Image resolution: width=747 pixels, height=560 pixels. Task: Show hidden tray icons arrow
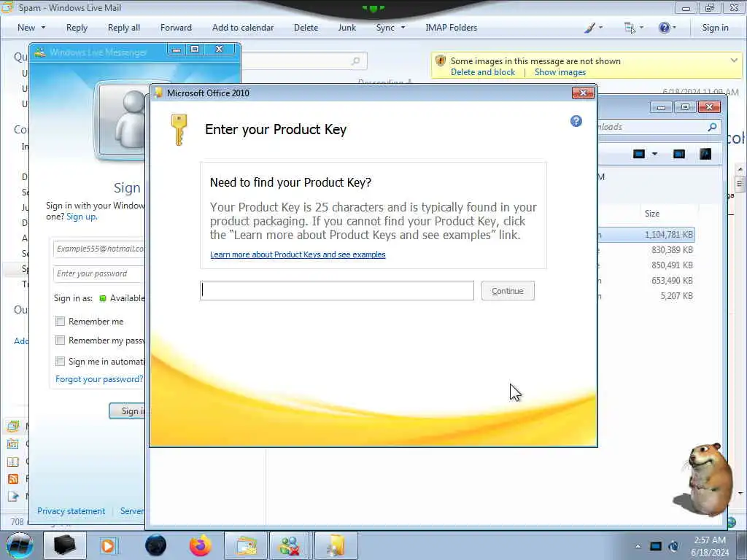[638, 546]
